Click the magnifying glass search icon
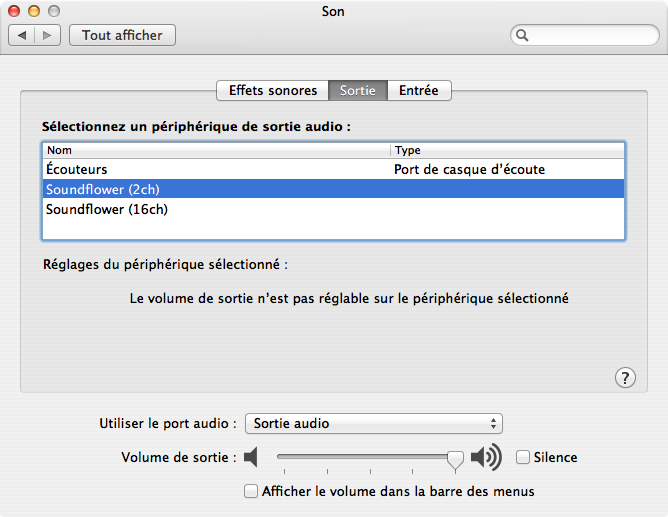Screen dimensions: 668x517 [522, 35]
